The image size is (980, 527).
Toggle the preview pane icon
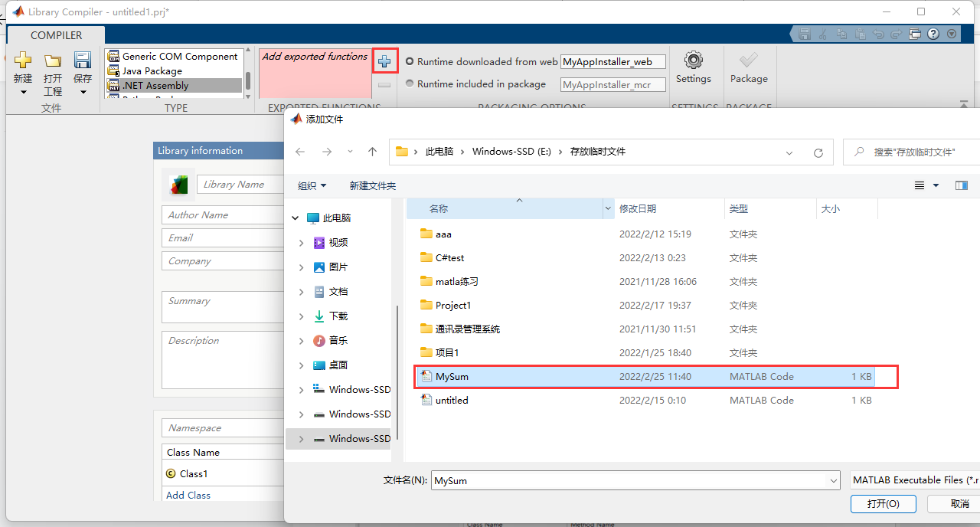point(961,185)
